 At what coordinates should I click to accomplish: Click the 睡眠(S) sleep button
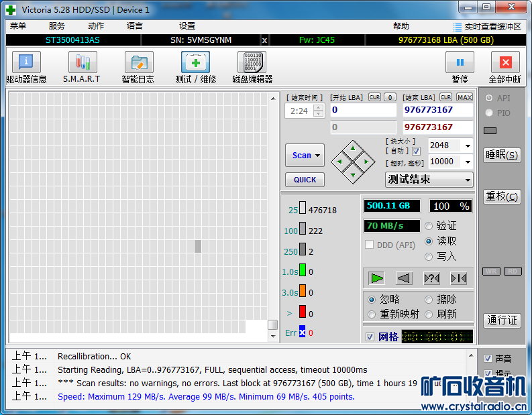coord(502,155)
